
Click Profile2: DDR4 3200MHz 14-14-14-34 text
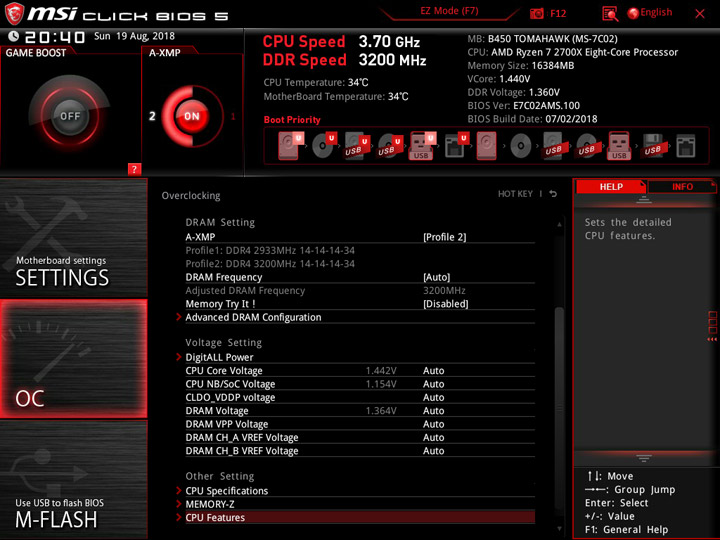(270, 264)
